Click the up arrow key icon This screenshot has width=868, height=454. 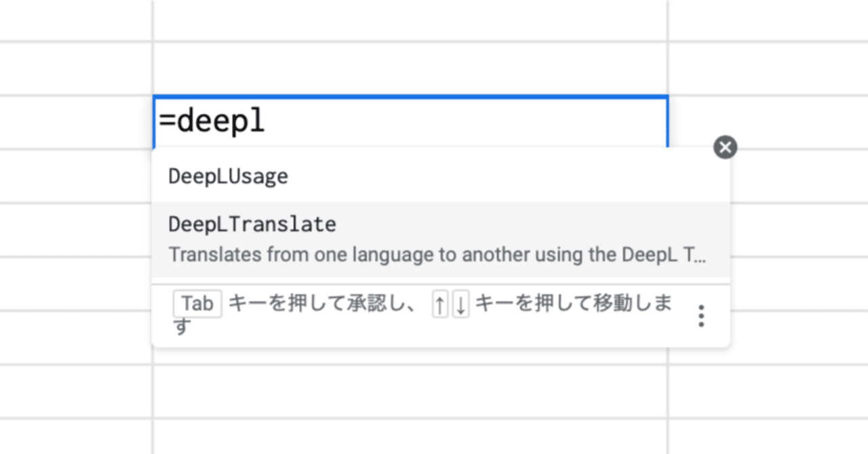click(440, 304)
